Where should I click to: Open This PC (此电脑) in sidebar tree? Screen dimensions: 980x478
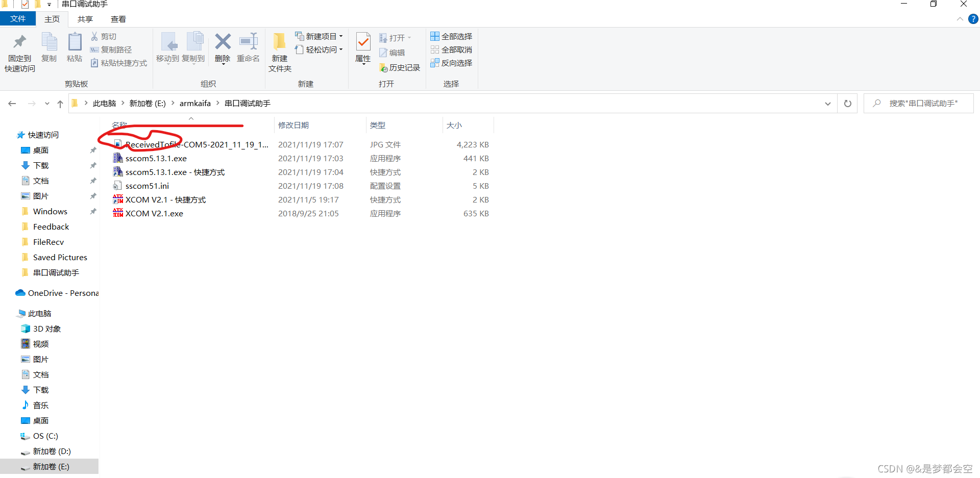tap(39, 313)
